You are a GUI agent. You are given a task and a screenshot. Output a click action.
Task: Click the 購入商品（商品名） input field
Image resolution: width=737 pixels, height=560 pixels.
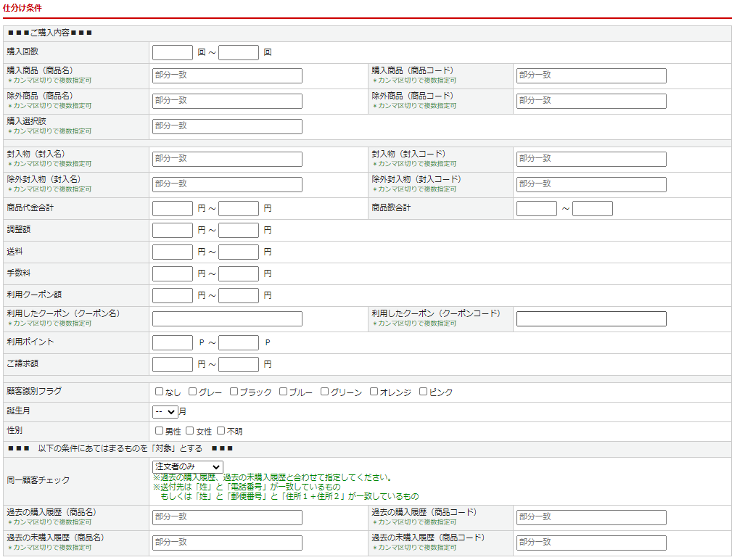click(x=227, y=75)
